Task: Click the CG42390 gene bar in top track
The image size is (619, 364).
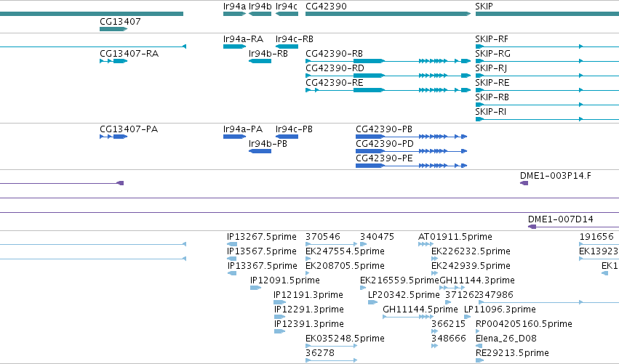Action: [x=388, y=14]
